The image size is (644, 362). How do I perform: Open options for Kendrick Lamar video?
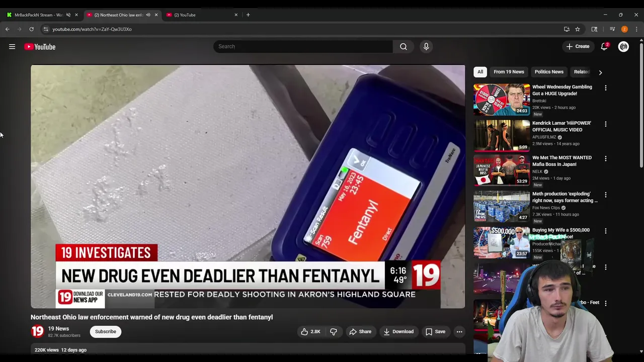click(x=606, y=124)
